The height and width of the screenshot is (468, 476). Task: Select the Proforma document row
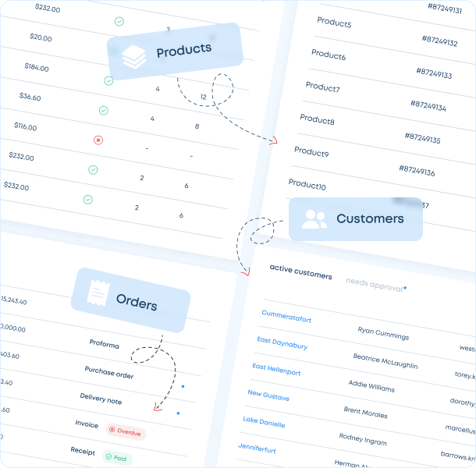point(104,344)
